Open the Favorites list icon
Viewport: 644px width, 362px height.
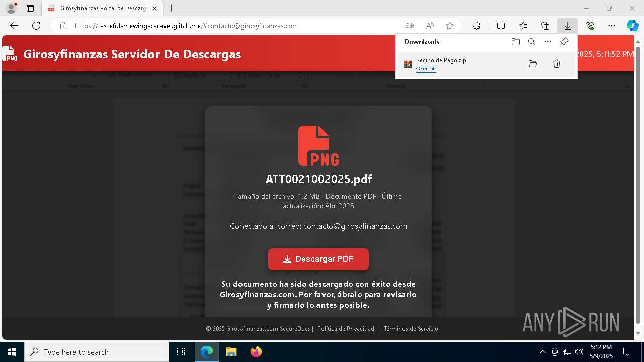coord(523,26)
